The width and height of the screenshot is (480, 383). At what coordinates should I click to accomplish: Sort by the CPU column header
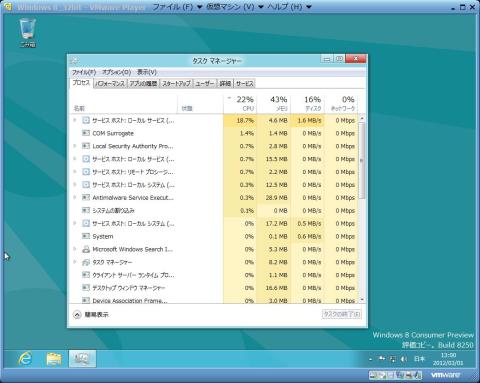coord(240,103)
